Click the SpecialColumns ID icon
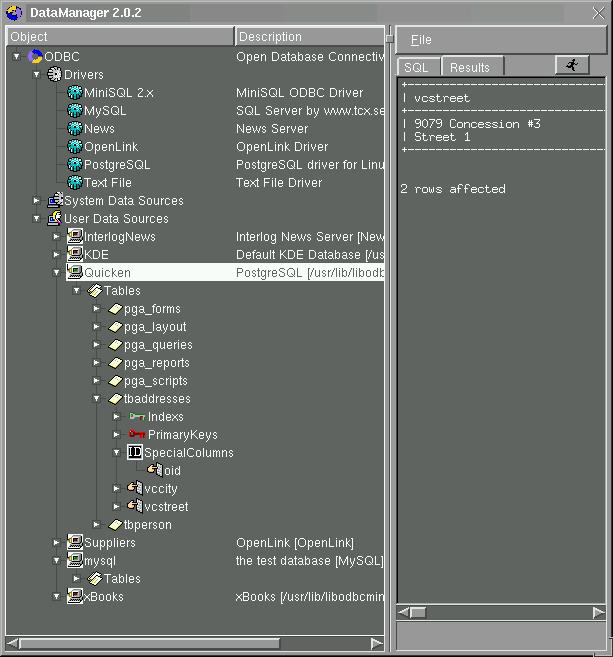 tap(135, 452)
